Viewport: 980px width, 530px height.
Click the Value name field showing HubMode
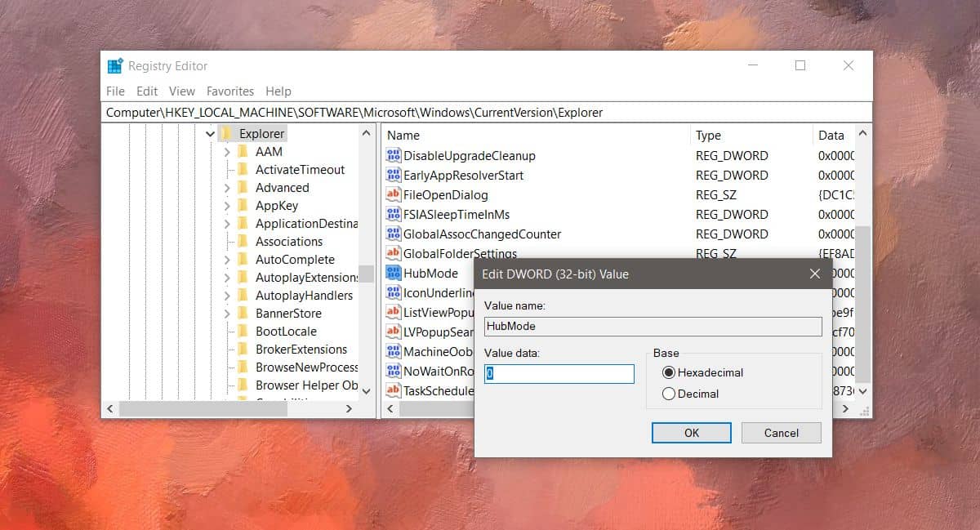653,326
